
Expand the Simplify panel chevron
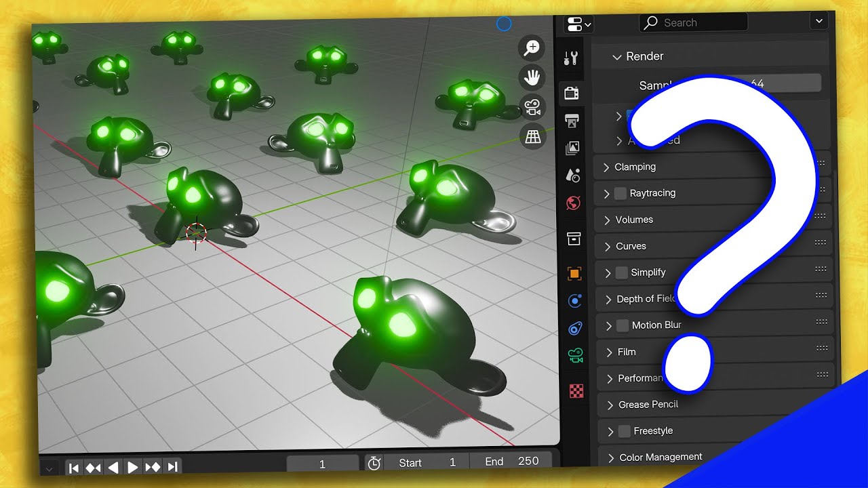[x=608, y=273]
